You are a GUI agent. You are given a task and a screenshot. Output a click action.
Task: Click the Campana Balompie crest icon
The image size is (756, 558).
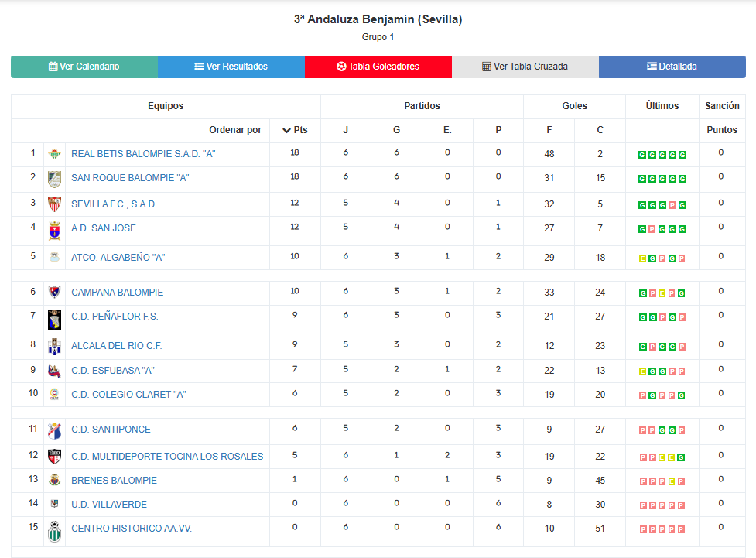[54, 292]
